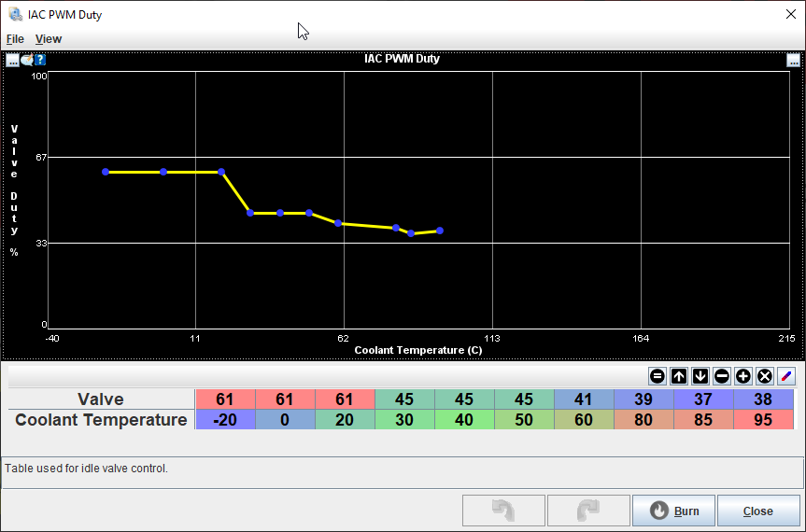Open the top-left ellipsis options button

tap(13, 60)
